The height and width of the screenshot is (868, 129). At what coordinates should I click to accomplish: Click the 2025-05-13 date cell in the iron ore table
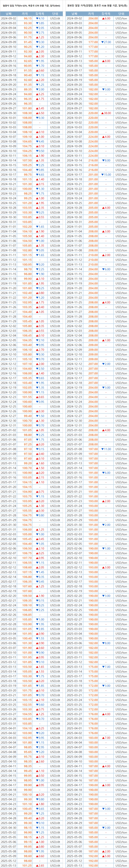pyautogui.click(x=11, y=865)
